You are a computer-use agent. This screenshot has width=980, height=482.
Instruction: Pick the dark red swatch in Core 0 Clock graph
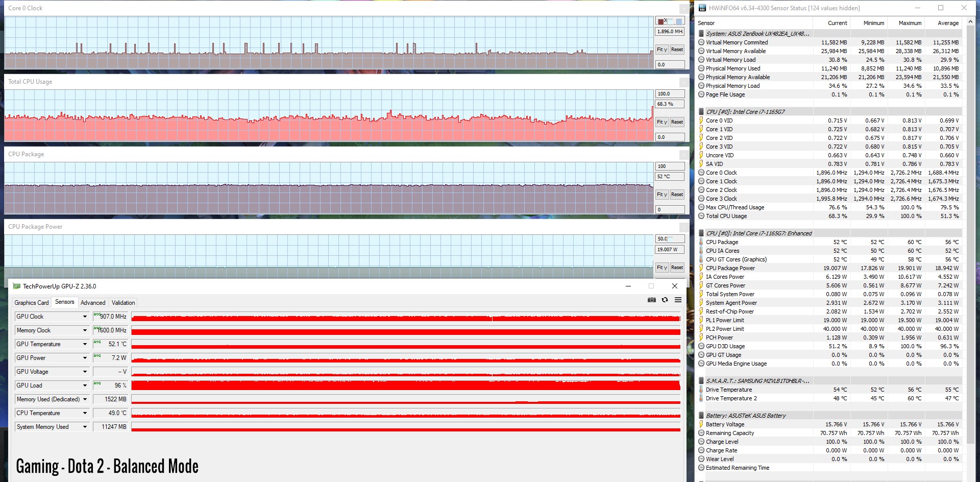[661, 21]
